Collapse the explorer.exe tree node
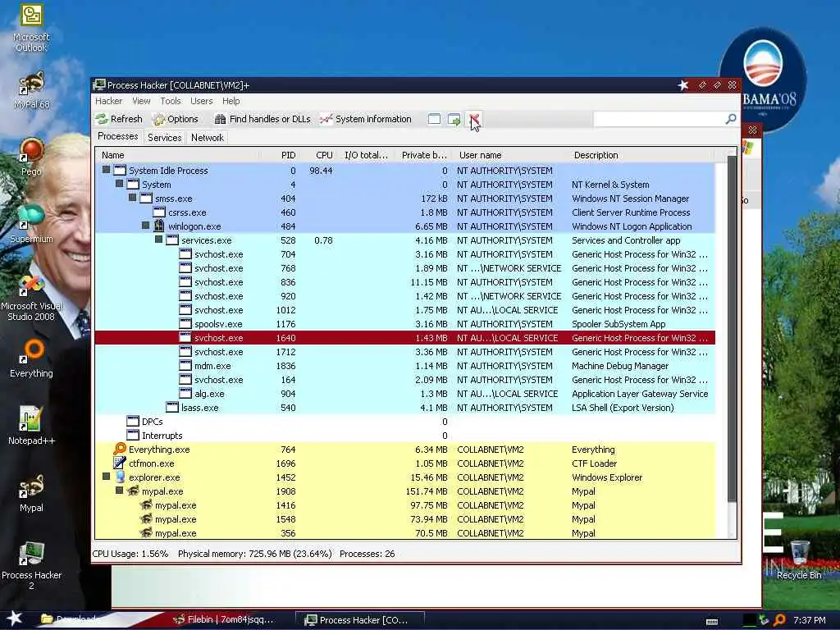840x630 pixels. coord(106,477)
